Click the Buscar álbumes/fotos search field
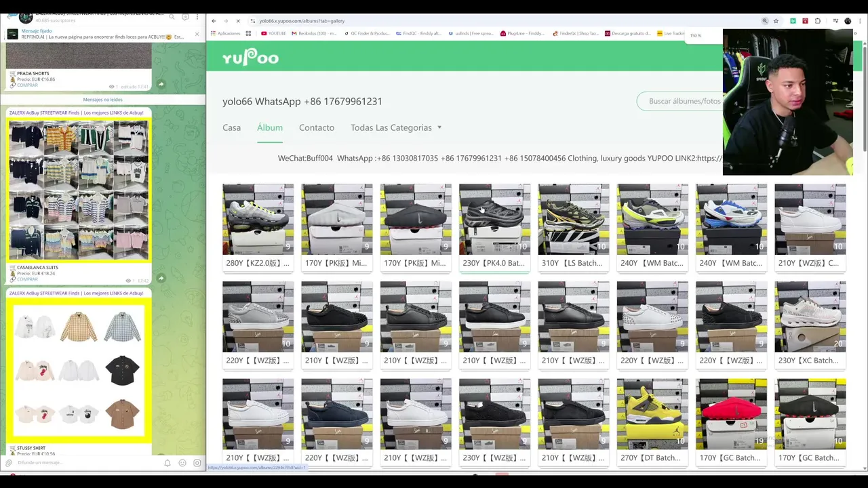The image size is (868, 488). coord(680,101)
